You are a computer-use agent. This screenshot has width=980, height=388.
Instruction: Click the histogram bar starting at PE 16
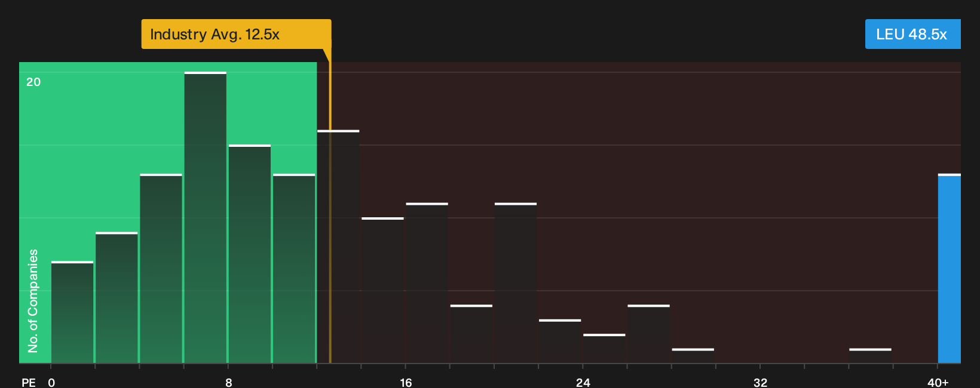tap(427, 283)
